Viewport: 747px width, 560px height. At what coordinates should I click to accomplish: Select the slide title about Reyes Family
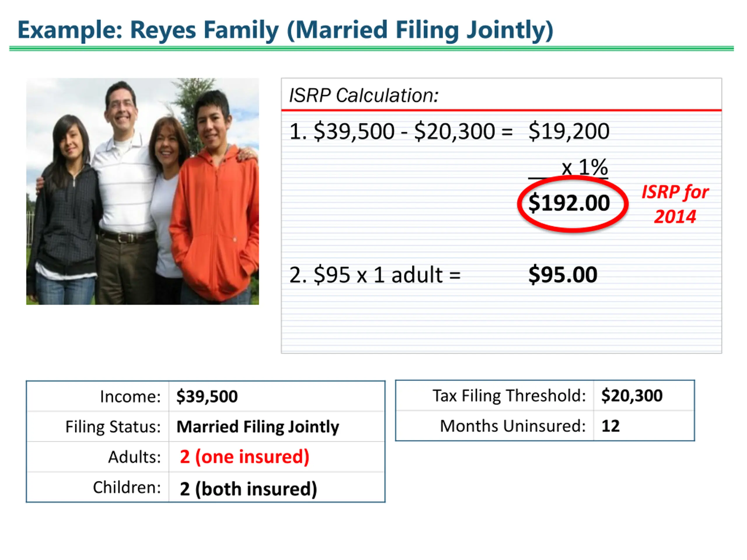click(285, 30)
